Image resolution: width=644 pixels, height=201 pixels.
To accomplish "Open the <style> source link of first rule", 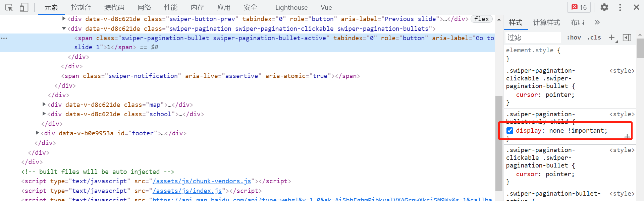I will [x=622, y=71].
